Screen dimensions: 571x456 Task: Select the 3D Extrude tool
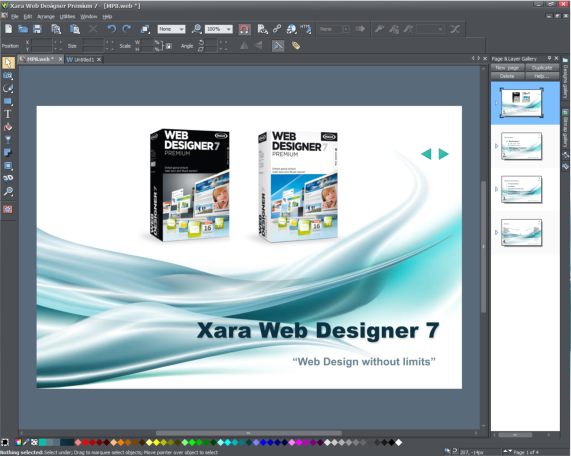(8, 178)
